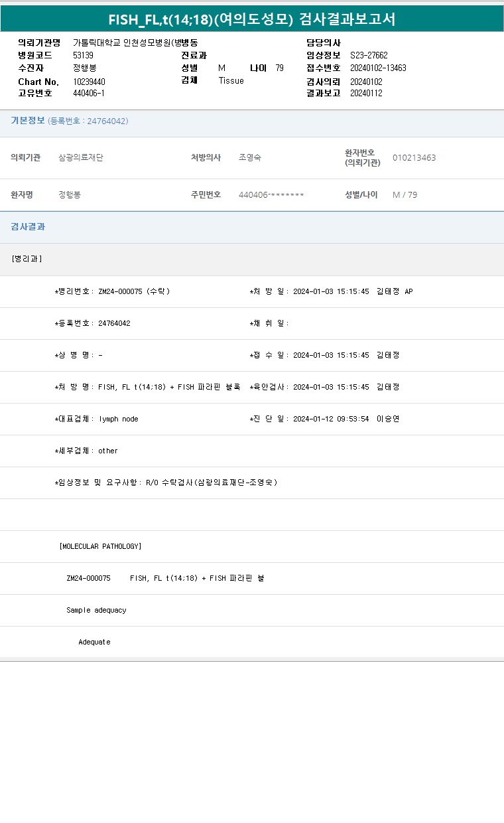Click the Chart No. value 10239440
Screen dimensions: 504x823
click(89, 82)
